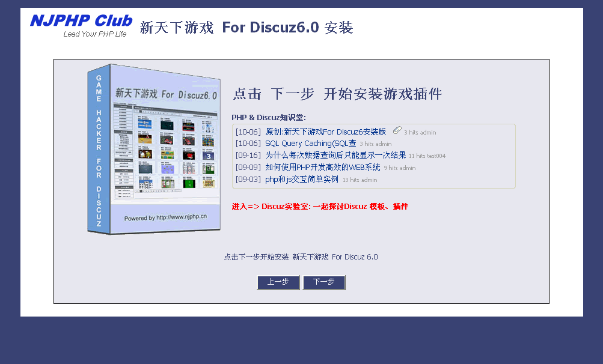
Task: Click '9 hits admin' text
Action: 400,168
